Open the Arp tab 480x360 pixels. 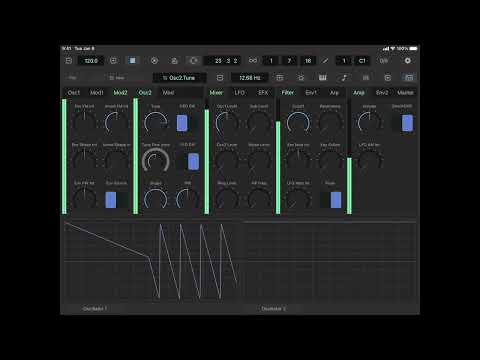click(x=334, y=92)
